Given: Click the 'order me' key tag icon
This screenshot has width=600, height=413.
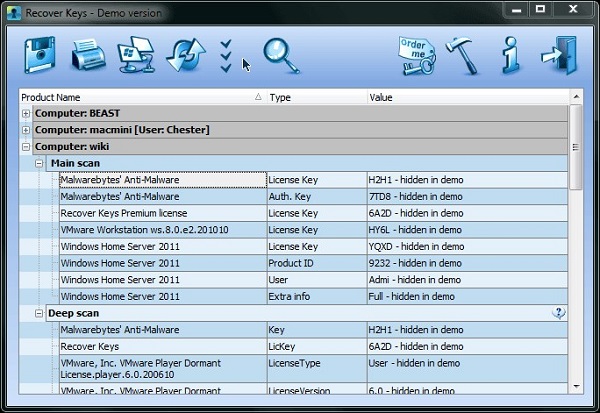Looking at the screenshot, I should (x=417, y=56).
